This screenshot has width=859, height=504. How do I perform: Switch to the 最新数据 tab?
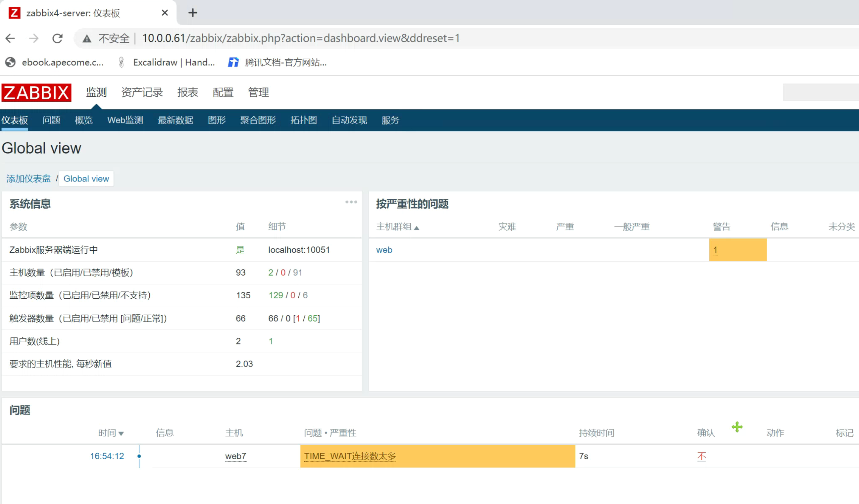pyautogui.click(x=175, y=120)
